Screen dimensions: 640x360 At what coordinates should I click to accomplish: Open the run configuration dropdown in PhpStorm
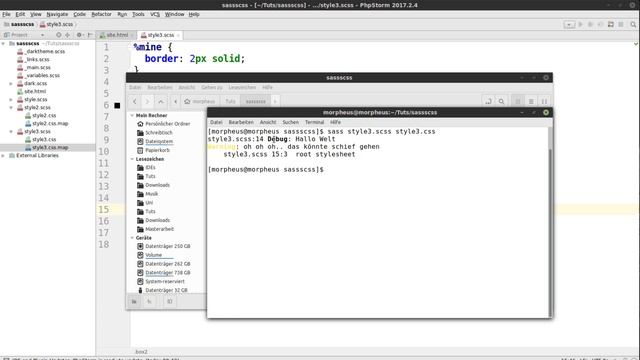pyautogui.click(x=569, y=24)
